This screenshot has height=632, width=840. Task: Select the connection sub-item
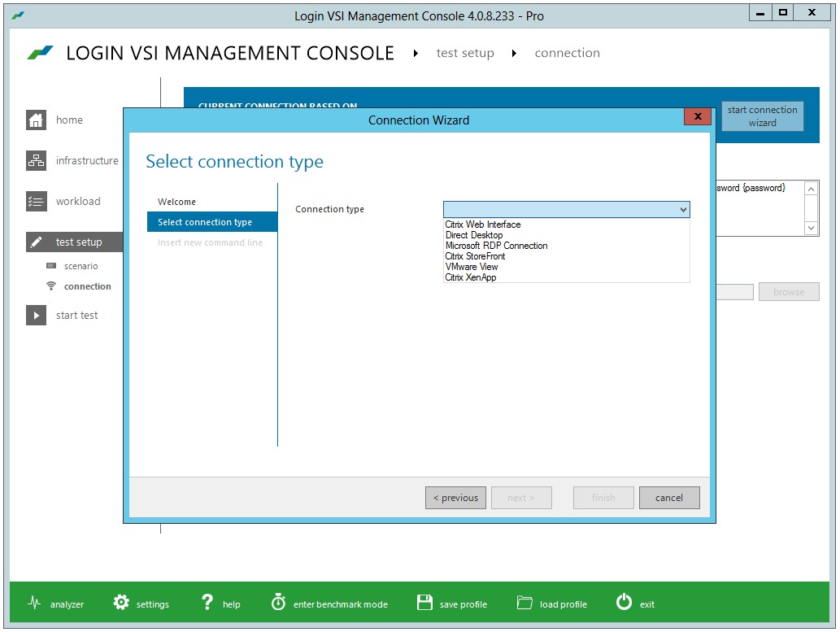(x=87, y=287)
